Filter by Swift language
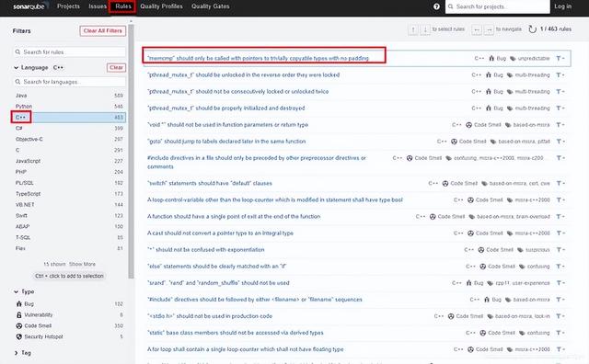589x364 pixels. [x=69, y=215]
